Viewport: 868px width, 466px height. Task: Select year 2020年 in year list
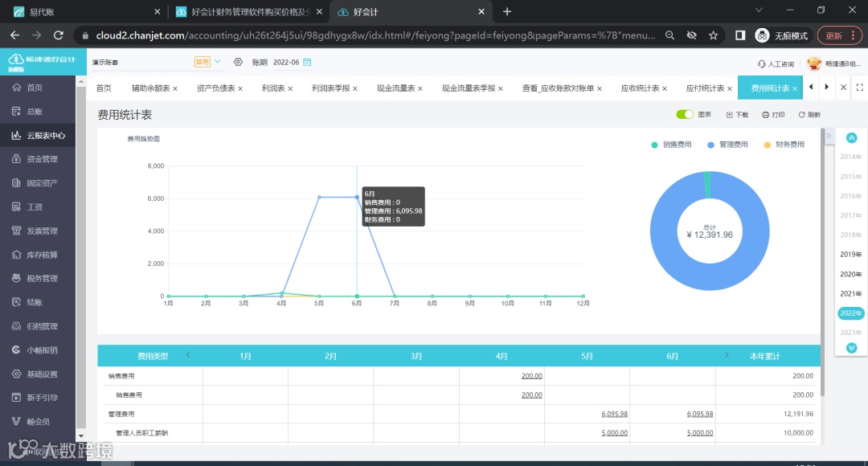click(x=851, y=274)
